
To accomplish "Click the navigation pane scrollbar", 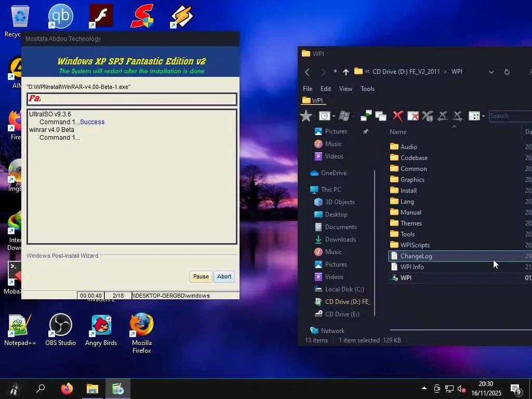I will pos(375,243).
